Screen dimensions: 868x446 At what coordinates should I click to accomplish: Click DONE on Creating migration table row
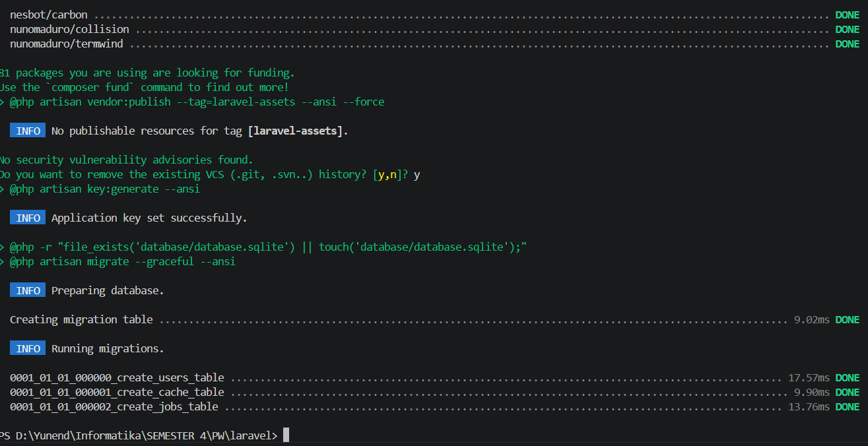tap(848, 319)
